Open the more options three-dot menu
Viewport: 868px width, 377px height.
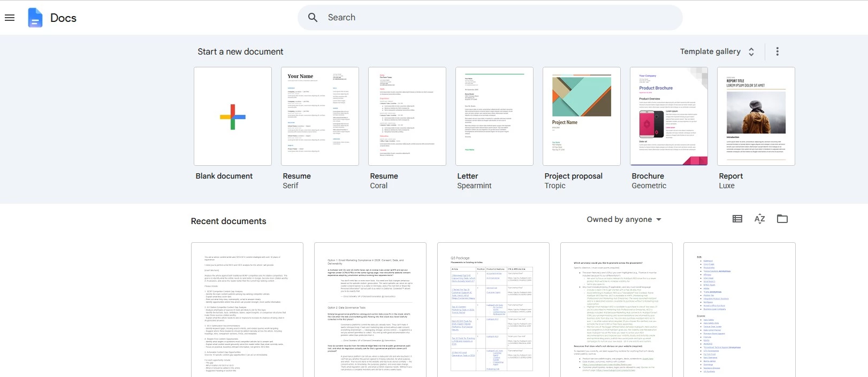click(x=778, y=51)
